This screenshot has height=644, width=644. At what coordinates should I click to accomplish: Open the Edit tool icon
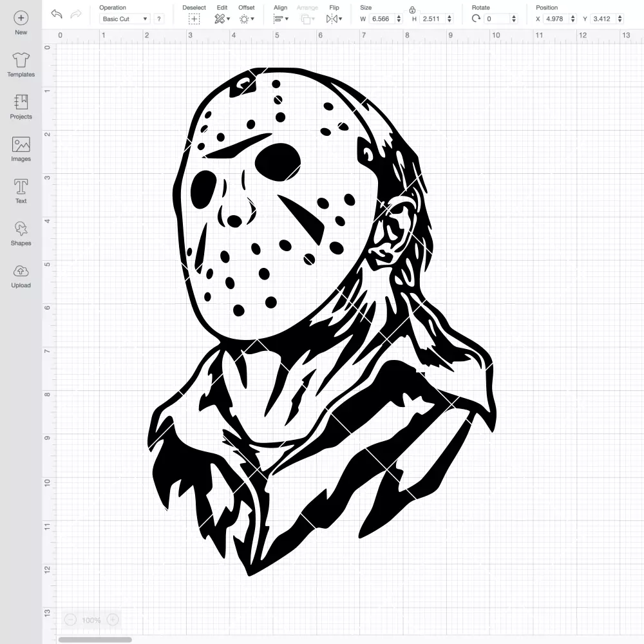coord(220,19)
